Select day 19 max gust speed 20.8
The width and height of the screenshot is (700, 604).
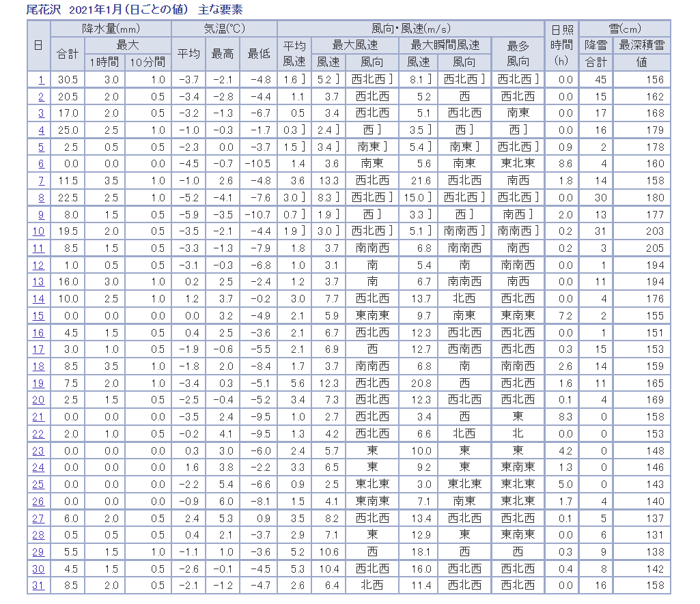tap(421, 383)
